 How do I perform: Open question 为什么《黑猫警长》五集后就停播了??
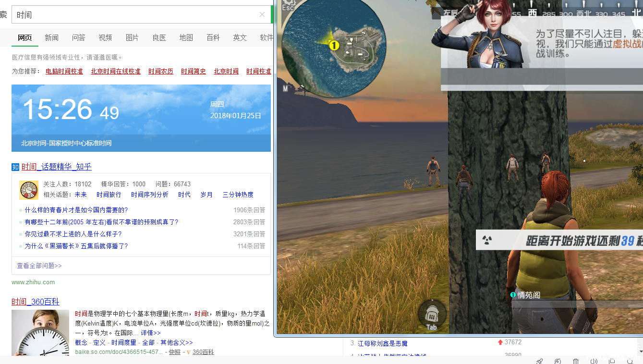point(76,246)
